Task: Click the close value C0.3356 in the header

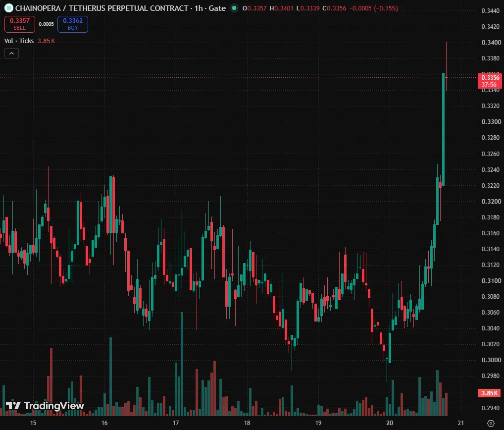Action: pos(334,8)
